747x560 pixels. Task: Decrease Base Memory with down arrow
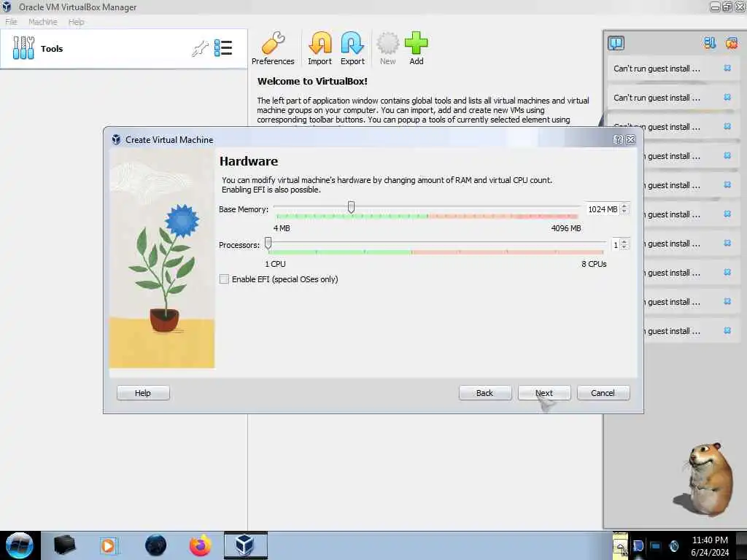tap(624, 212)
